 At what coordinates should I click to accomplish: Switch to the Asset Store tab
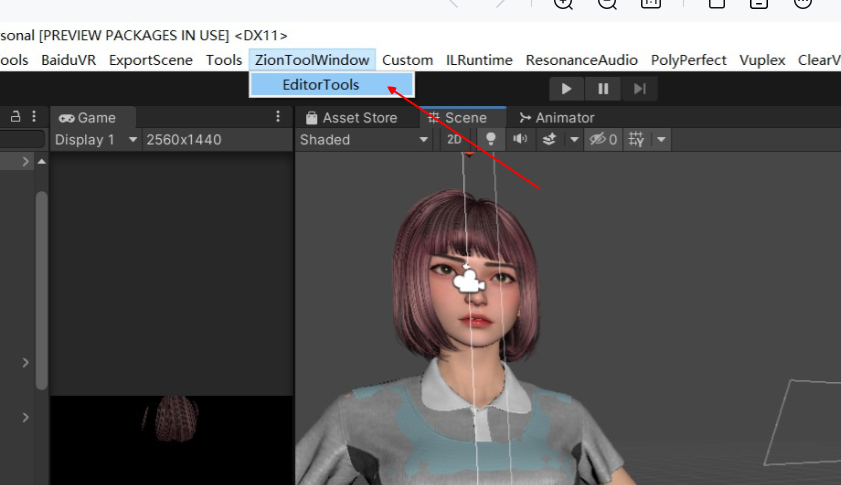tap(351, 118)
